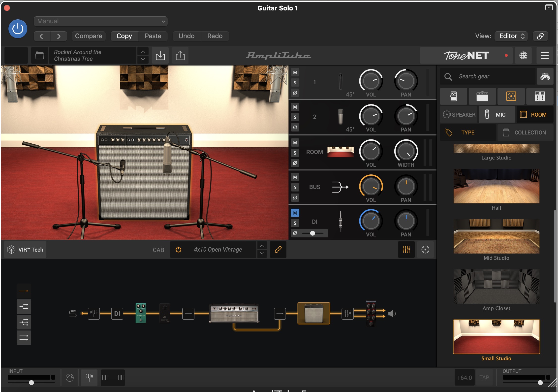The width and height of the screenshot is (558, 392).
Task: Select the TYPE filter tab
Action: tap(468, 132)
